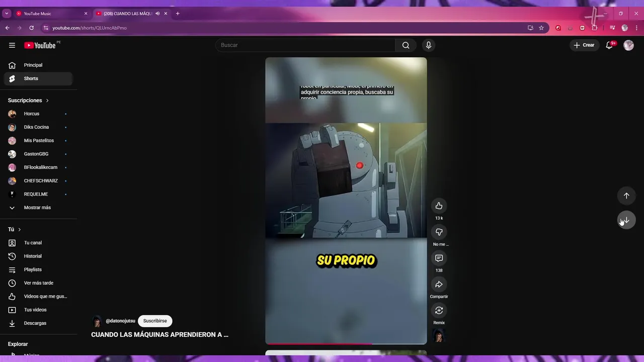This screenshot has width=644, height=362.
Task: Close the YouTube Music tab
Action: coord(86,14)
